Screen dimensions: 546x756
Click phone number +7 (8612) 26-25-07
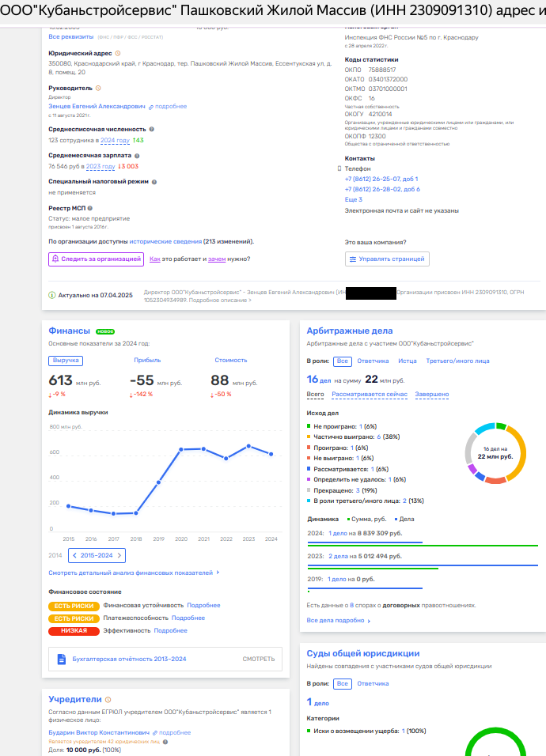381,180
